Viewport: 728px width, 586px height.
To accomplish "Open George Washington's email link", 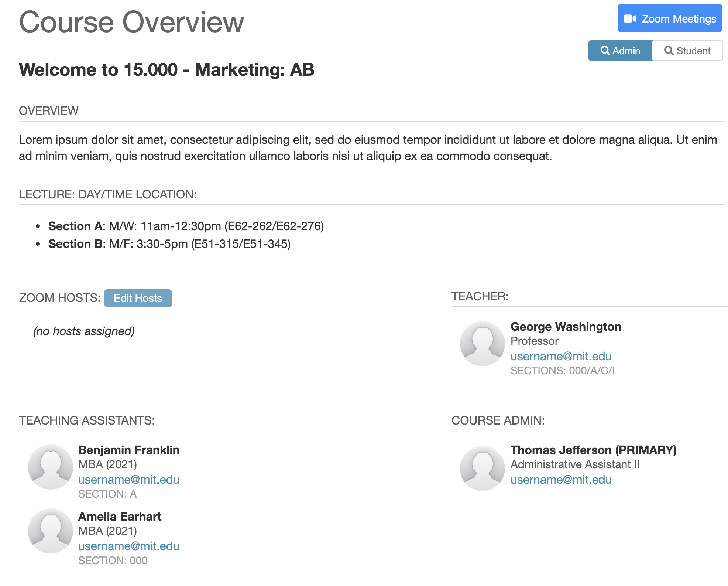I will pos(561,356).
